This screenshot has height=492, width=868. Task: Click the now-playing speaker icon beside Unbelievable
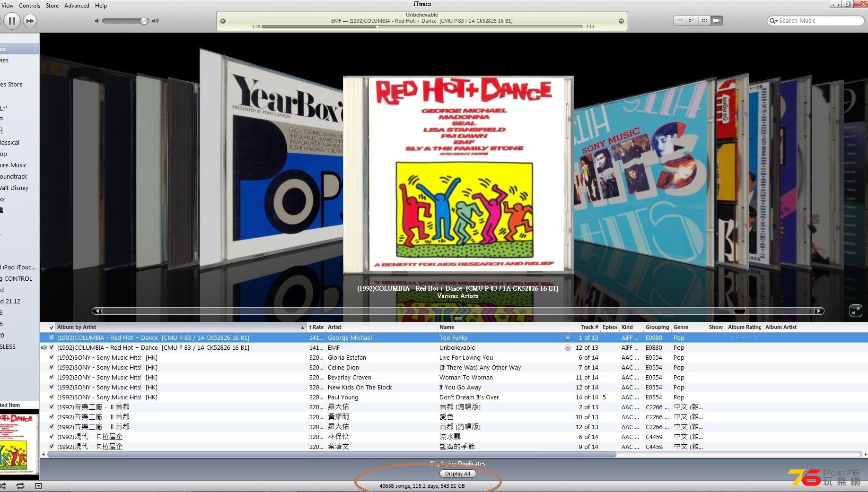coord(44,347)
